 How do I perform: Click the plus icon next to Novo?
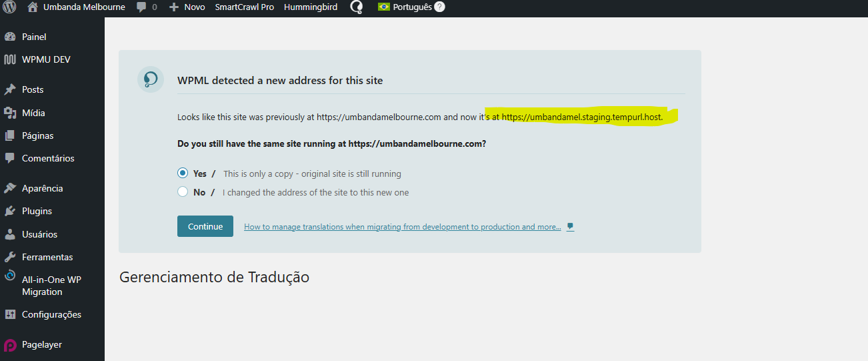click(174, 7)
